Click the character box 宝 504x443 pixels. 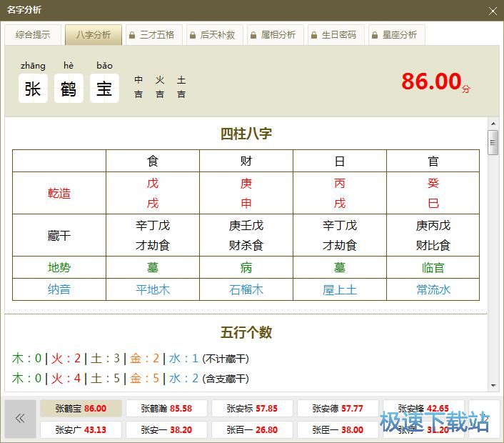(x=104, y=88)
